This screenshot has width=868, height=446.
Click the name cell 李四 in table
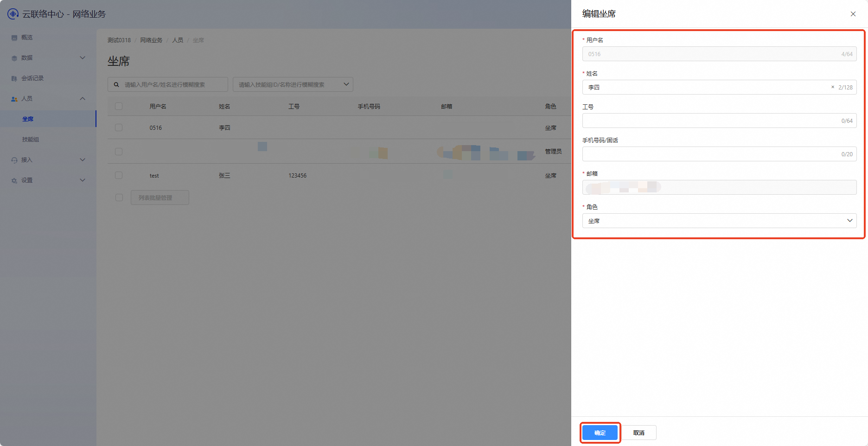point(224,127)
